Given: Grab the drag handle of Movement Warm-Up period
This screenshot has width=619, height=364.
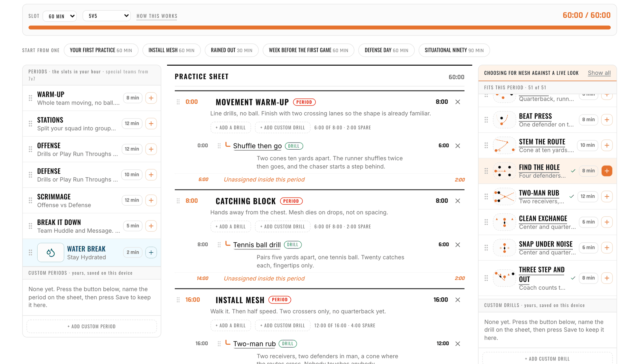Looking at the screenshot, I should tap(178, 102).
